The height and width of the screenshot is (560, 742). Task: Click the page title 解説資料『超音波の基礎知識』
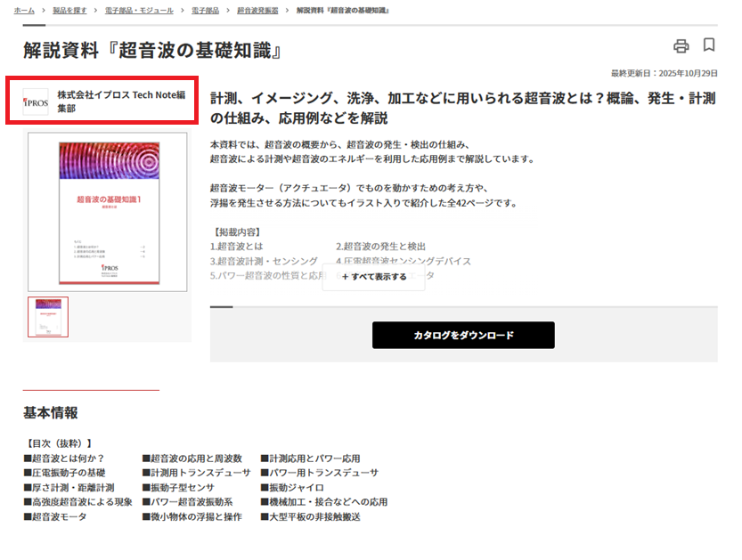152,50
